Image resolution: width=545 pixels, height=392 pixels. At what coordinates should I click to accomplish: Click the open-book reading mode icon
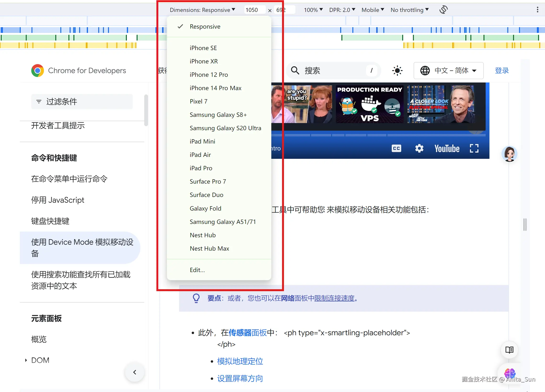coord(509,350)
